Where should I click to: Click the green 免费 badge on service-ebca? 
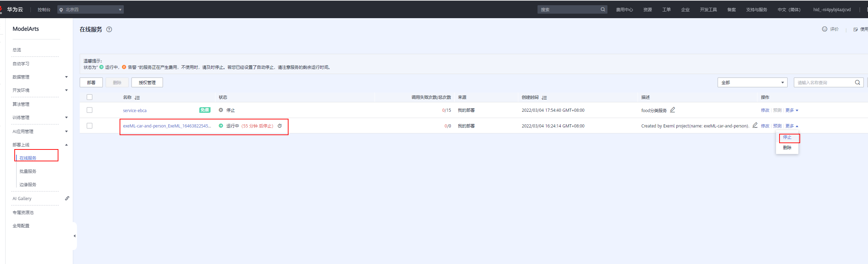point(205,110)
